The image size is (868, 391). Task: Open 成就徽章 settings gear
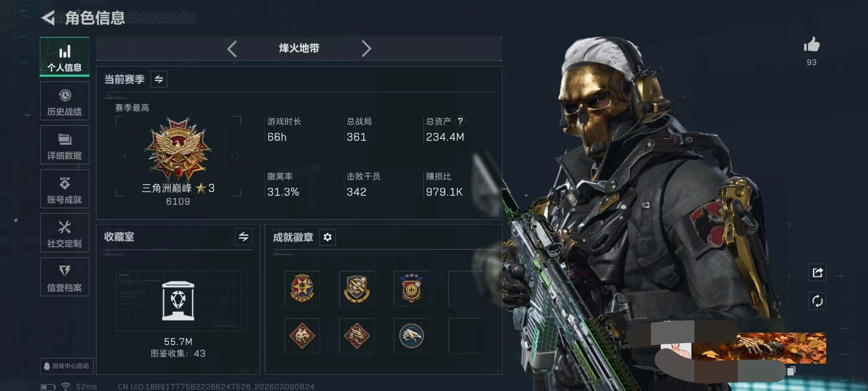pyautogui.click(x=327, y=237)
